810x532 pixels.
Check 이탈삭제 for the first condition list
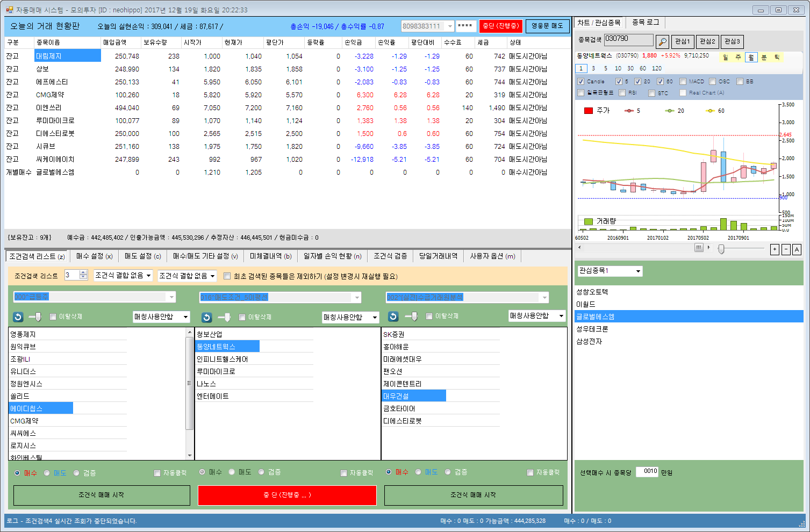(x=53, y=317)
